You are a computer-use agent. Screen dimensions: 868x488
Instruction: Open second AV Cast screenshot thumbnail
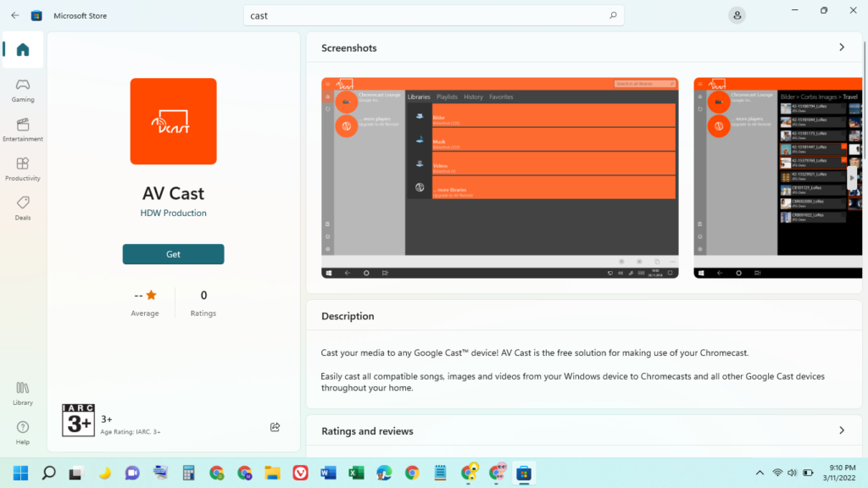(778, 178)
